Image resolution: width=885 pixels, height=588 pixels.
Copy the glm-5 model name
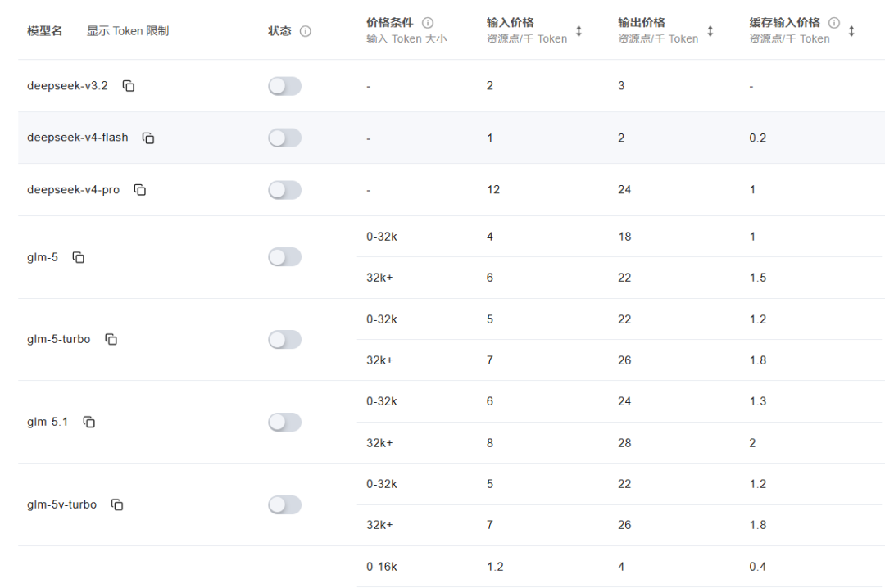point(79,257)
